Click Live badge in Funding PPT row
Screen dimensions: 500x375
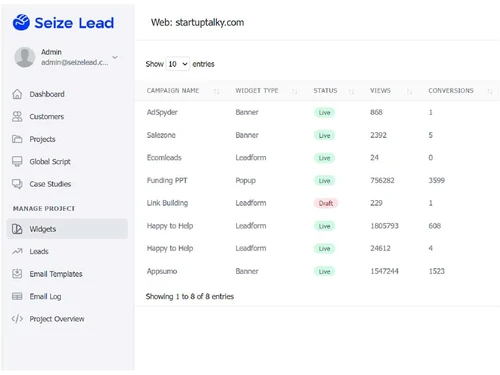pos(324,181)
